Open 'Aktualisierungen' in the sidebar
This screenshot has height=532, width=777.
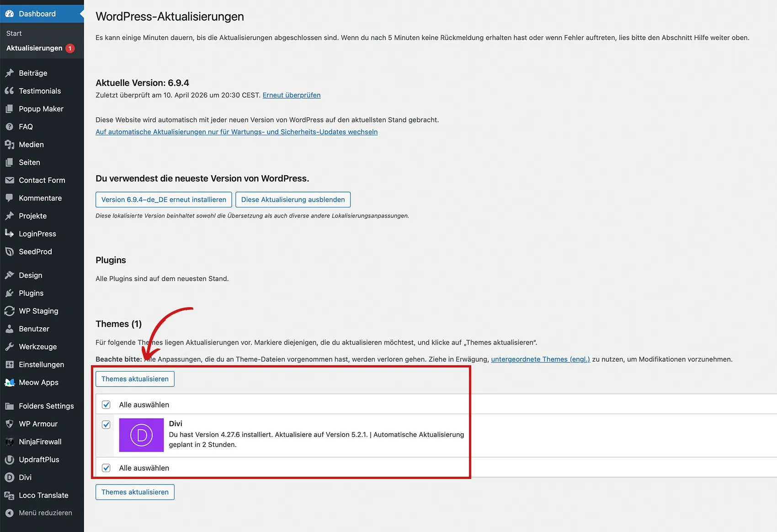click(34, 48)
